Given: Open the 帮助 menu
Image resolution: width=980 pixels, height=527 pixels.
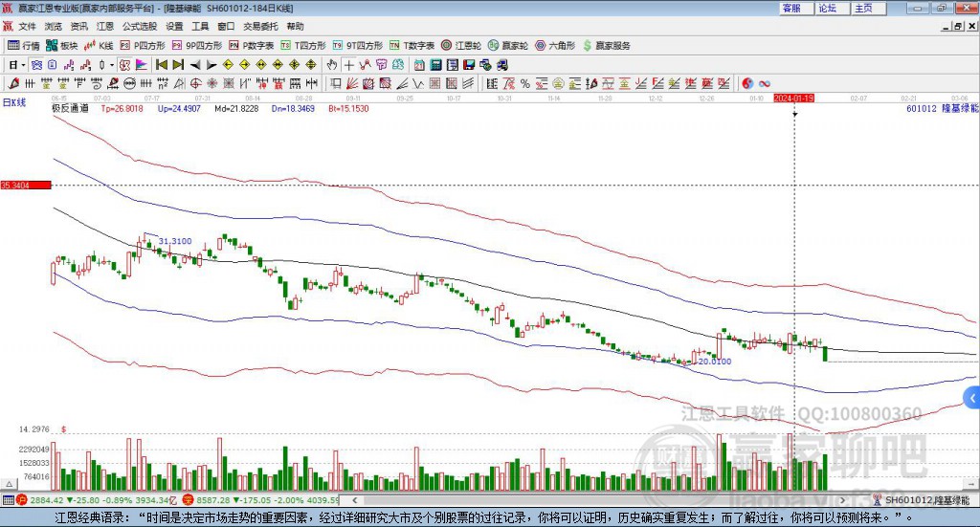Looking at the screenshot, I should point(295,26).
